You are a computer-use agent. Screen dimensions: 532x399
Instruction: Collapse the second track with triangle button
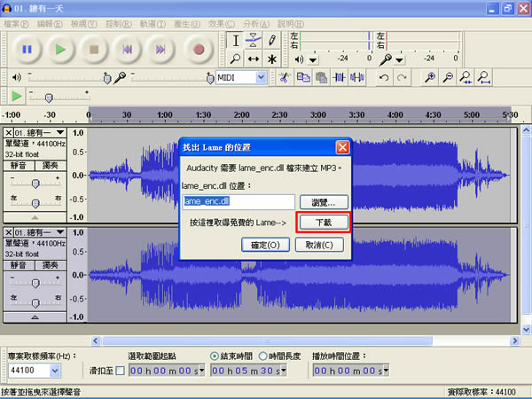coord(35,317)
